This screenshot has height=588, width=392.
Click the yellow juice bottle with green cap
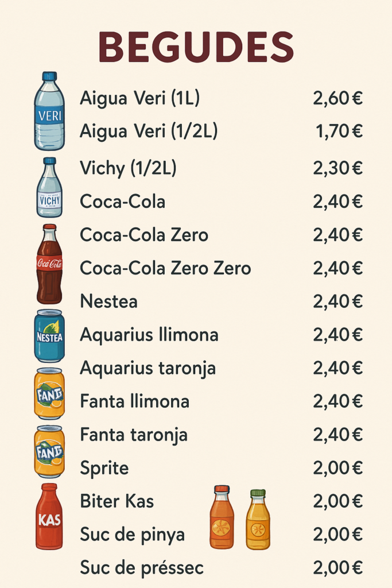(x=258, y=519)
